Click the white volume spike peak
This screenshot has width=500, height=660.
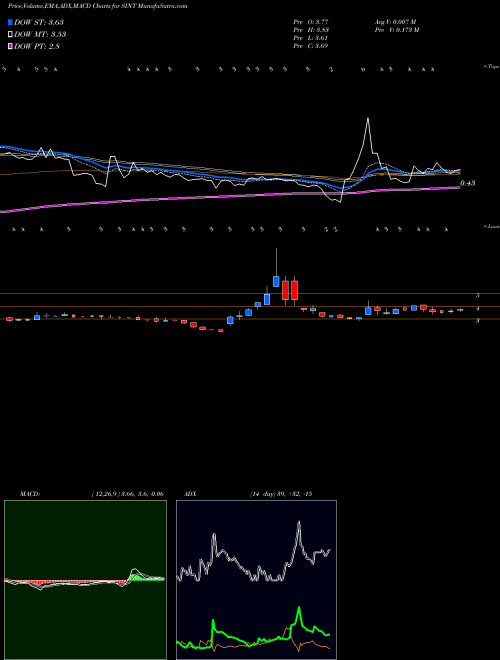[x=368, y=119]
